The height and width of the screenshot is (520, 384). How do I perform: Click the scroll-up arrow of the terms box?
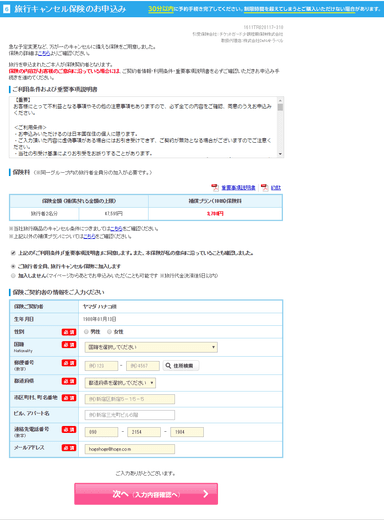(x=280, y=100)
